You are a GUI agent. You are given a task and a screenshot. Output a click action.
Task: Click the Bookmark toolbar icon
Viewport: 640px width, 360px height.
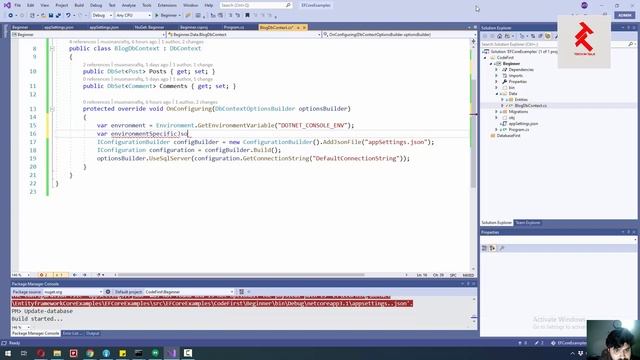[x=247, y=16]
